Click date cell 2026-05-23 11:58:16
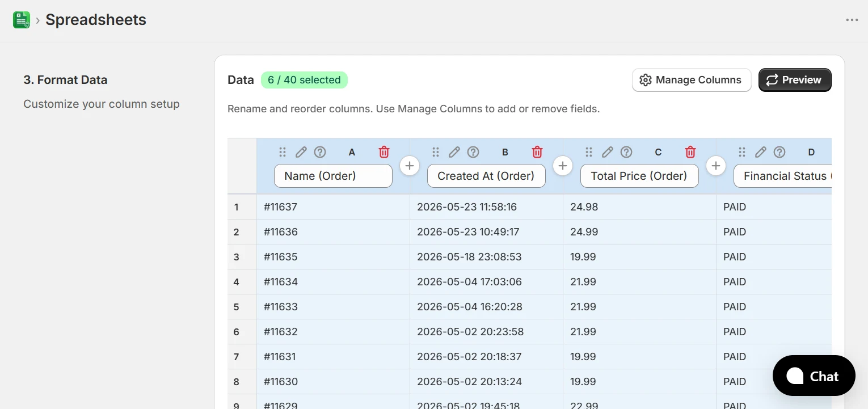 point(486,207)
